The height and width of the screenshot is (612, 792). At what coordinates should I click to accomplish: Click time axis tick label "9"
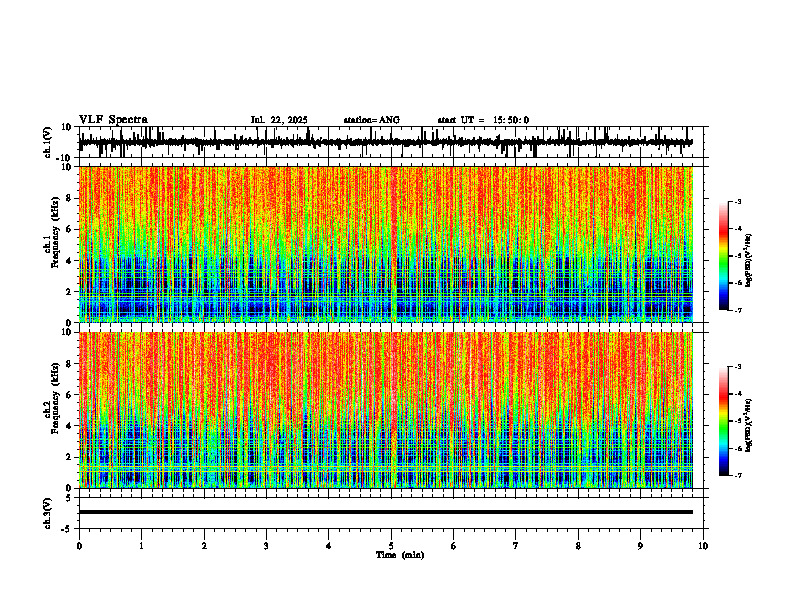pyautogui.click(x=640, y=546)
